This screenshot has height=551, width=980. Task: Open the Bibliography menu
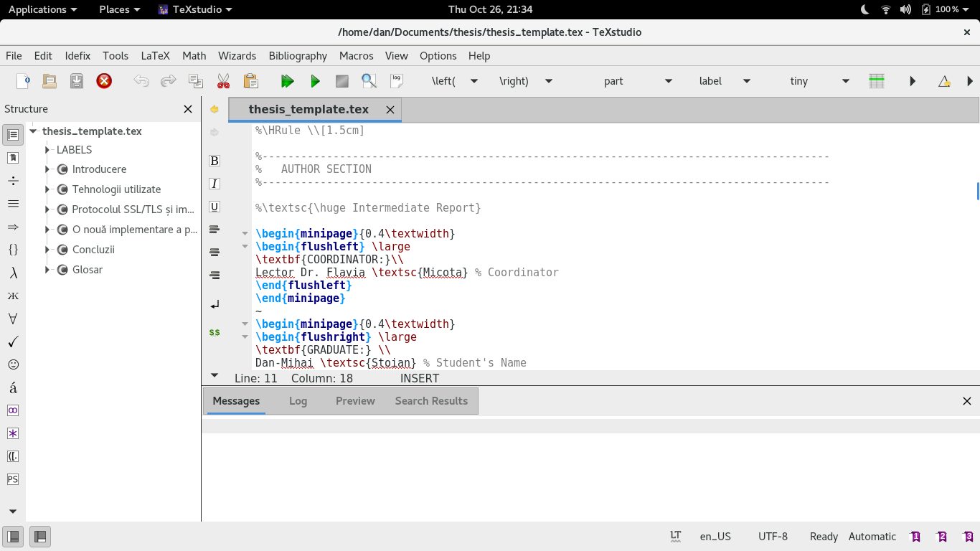coord(298,55)
